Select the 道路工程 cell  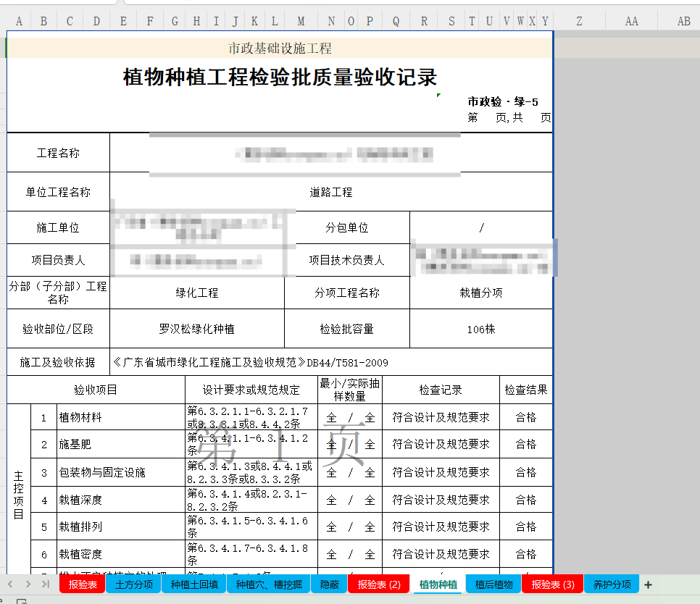coord(330,193)
